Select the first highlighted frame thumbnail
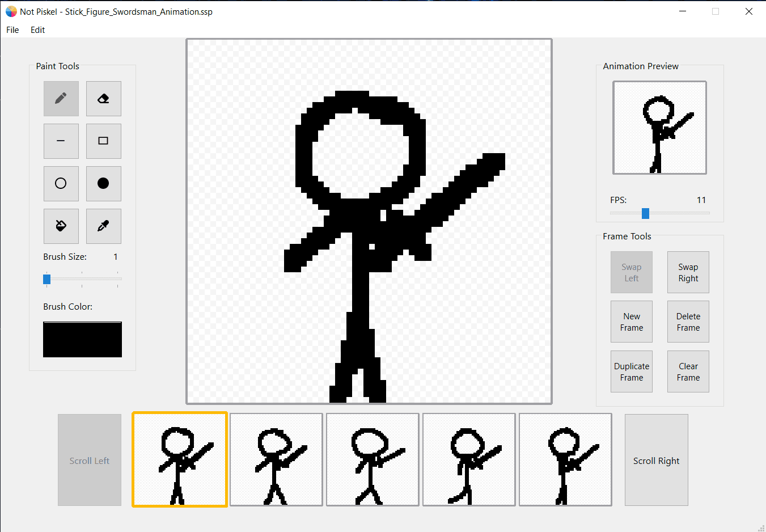Screen dimensions: 766x532 pyautogui.click(x=180, y=459)
